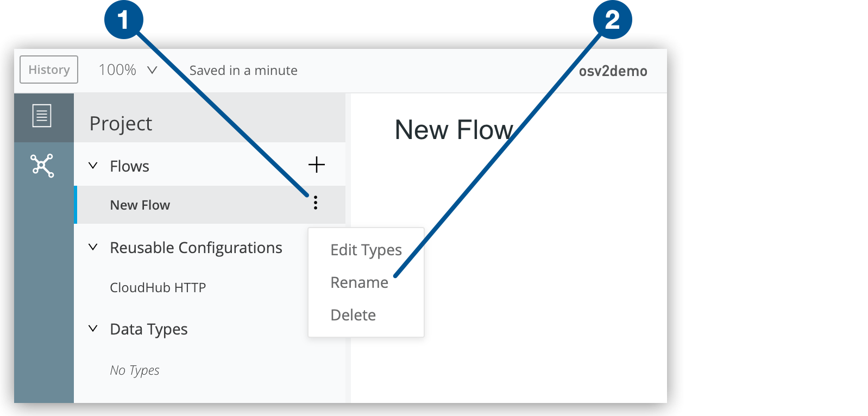This screenshot has width=868, height=416.
Task: Collapse Reusable Configurations section
Action: 93,247
